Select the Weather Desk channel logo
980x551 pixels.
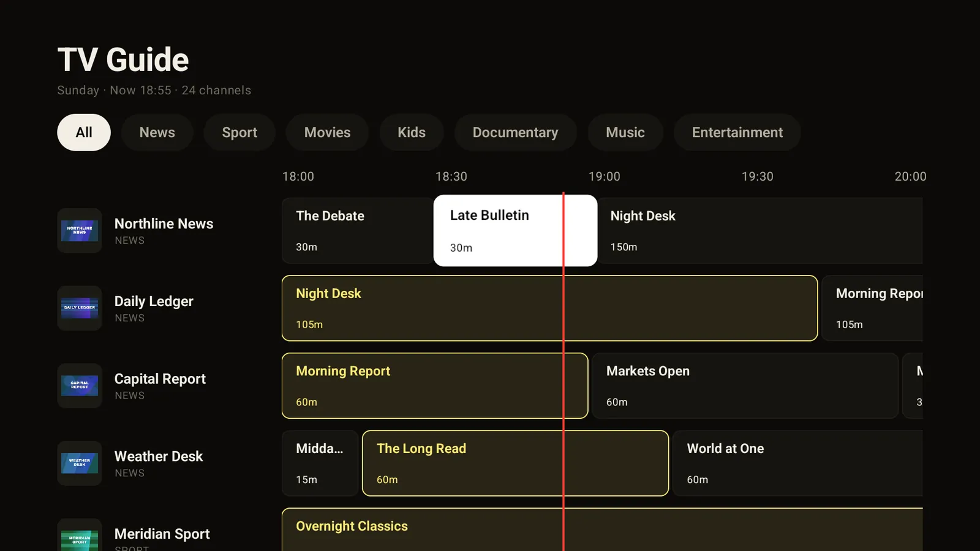coord(80,463)
